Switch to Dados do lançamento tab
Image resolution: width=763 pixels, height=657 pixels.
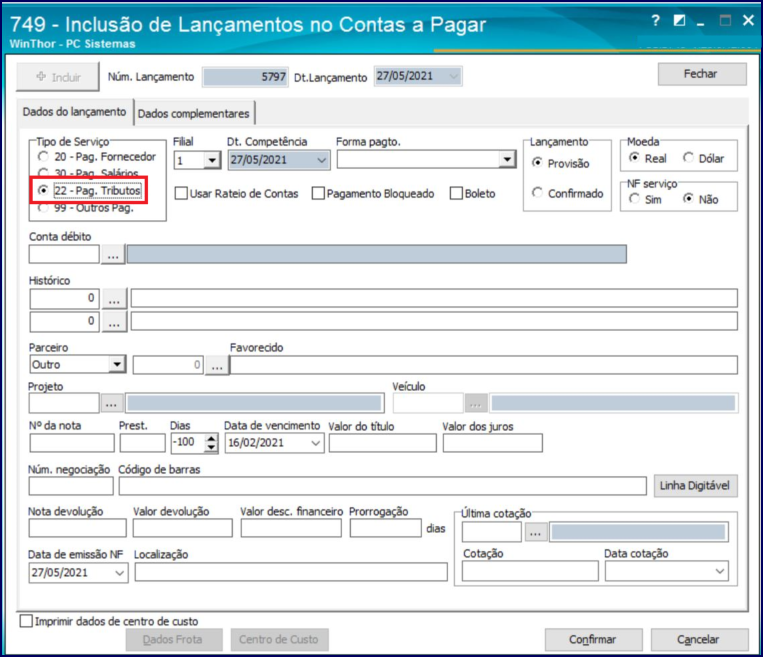pyautogui.click(x=74, y=112)
